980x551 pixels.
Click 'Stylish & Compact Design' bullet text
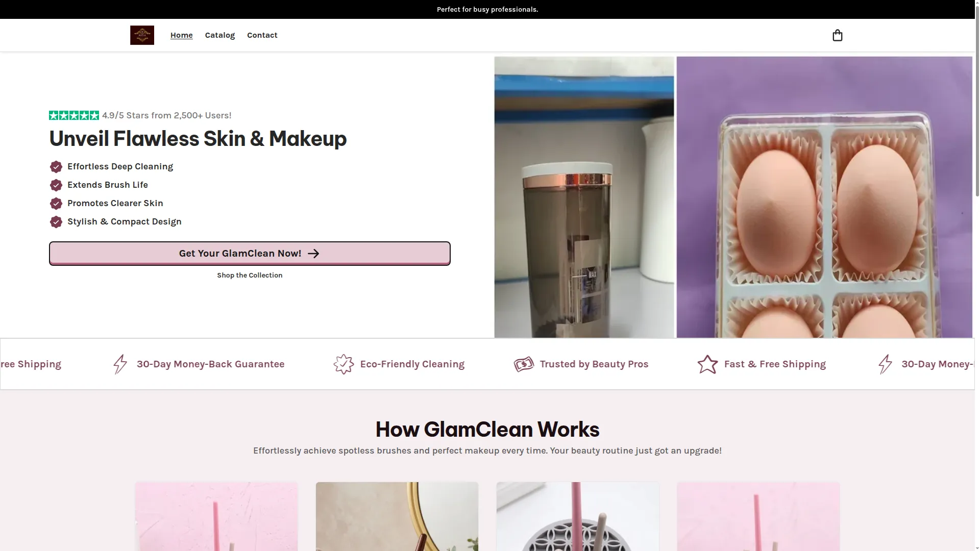(x=125, y=222)
